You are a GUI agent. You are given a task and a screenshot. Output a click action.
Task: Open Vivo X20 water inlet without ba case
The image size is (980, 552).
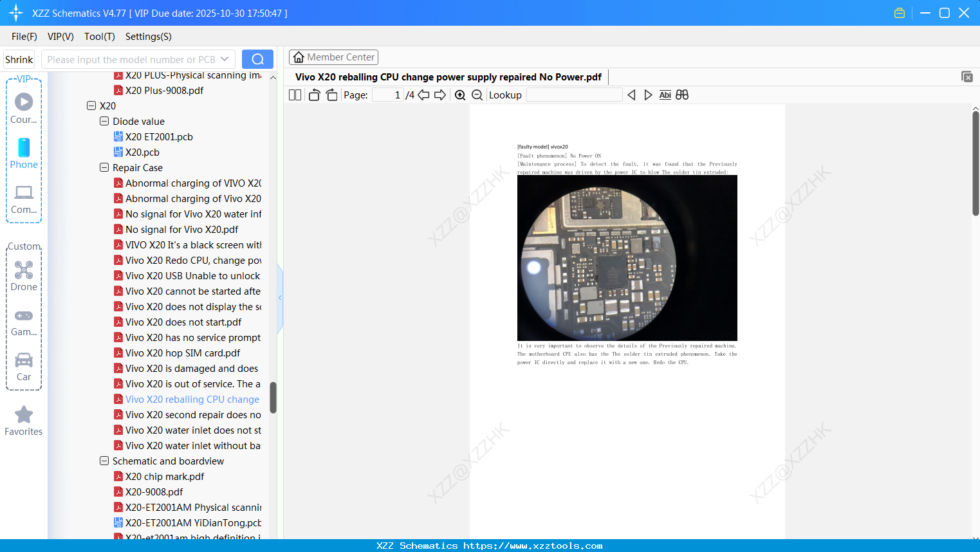193,445
